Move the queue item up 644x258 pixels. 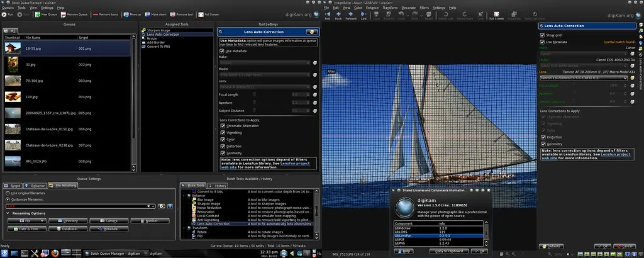coord(131,14)
